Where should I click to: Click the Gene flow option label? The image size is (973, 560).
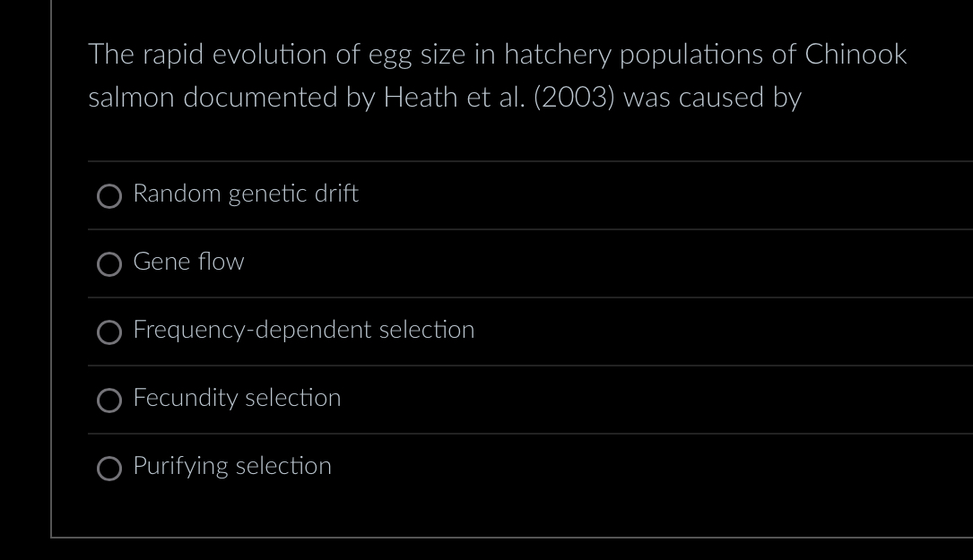pyautogui.click(x=188, y=263)
